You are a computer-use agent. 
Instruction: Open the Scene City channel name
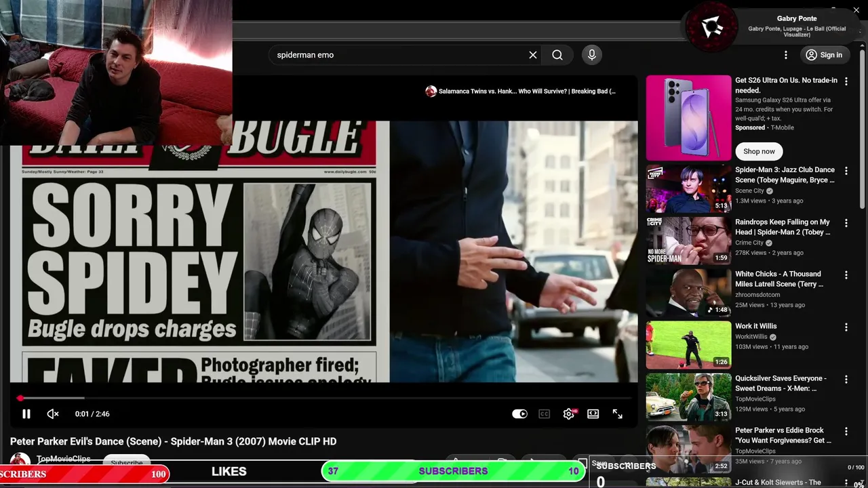pyautogui.click(x=749, y=191)
